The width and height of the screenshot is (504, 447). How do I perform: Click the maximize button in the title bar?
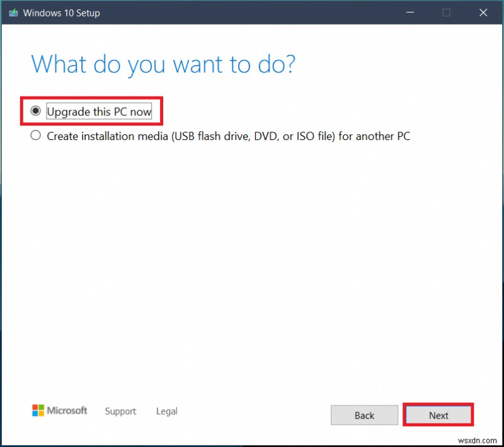[x=447, y=13]
